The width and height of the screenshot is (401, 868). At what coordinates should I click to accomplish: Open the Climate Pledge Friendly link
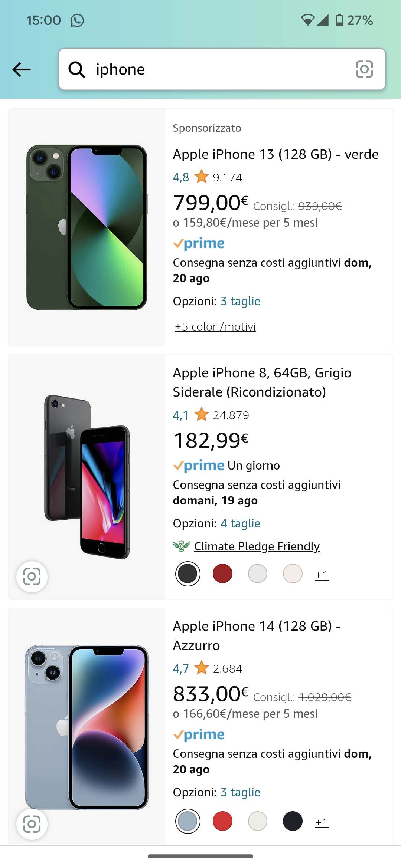pos(257,546)
